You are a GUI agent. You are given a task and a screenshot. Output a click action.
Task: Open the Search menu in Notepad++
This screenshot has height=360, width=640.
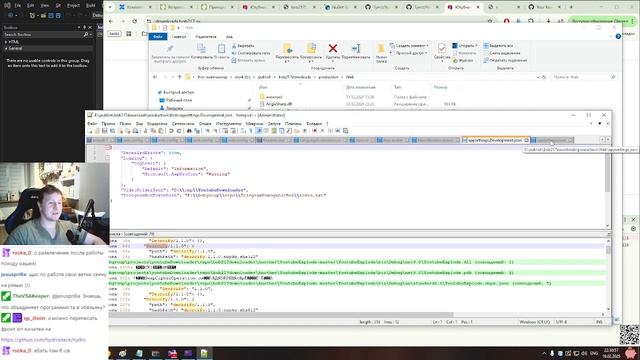(x=125, y=123)
